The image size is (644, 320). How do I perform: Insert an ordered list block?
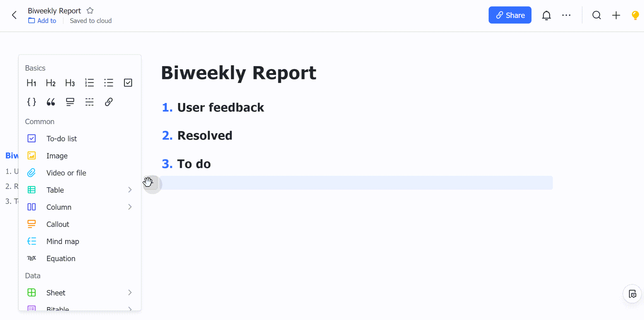89,83
